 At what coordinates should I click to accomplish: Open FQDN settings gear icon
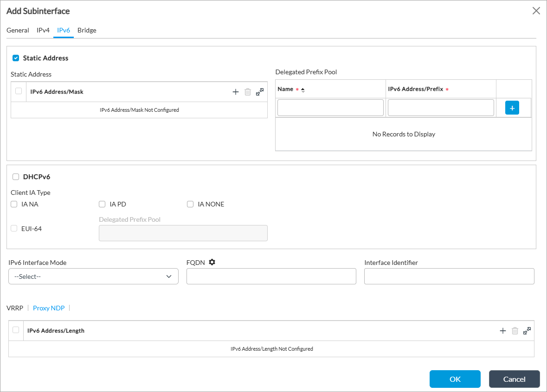212,262
